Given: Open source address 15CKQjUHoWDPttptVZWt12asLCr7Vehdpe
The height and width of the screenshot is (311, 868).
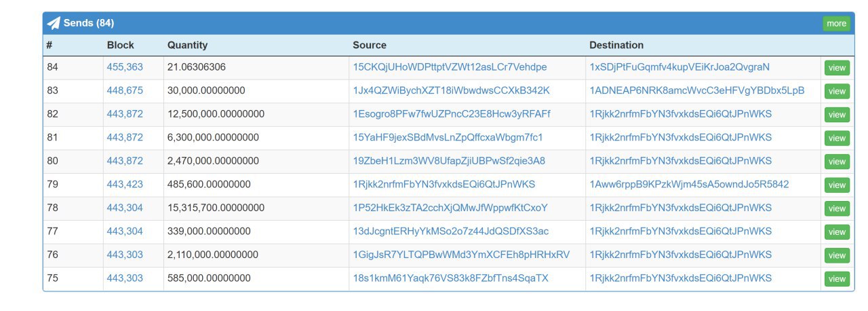Looking at the screenshot, I should coord(450,67).
